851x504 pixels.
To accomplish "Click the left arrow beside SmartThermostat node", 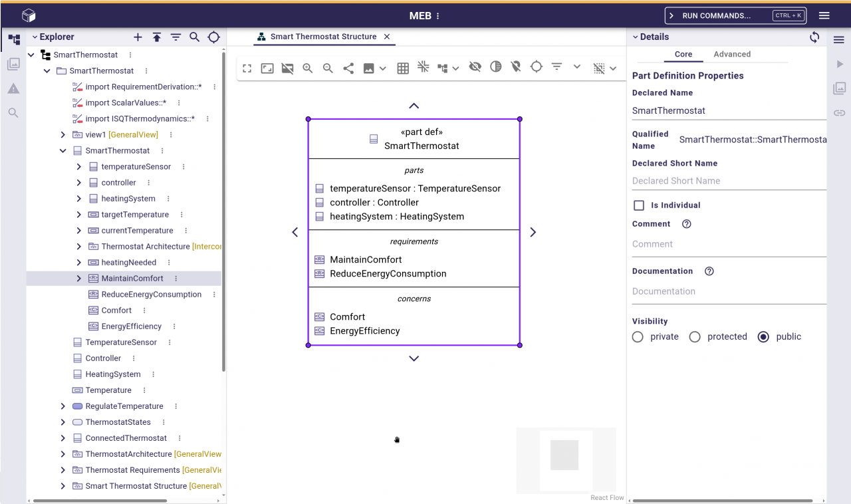I will 295,232.
